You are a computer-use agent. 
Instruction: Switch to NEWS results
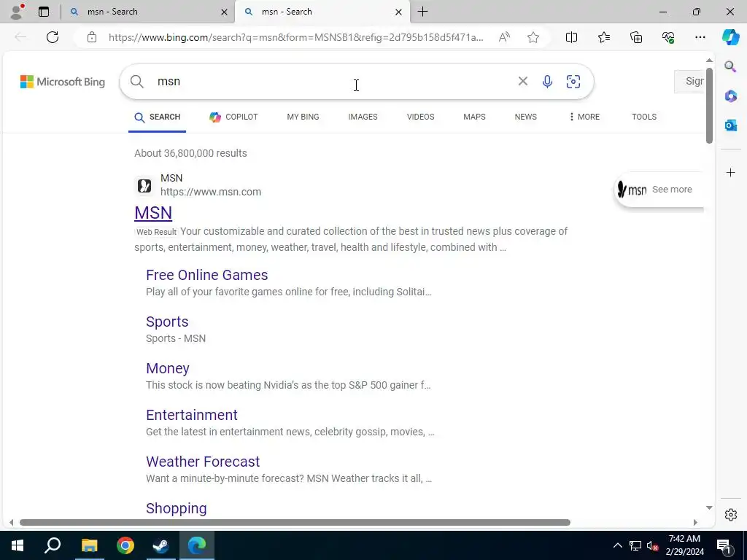(x=525, y=117)
